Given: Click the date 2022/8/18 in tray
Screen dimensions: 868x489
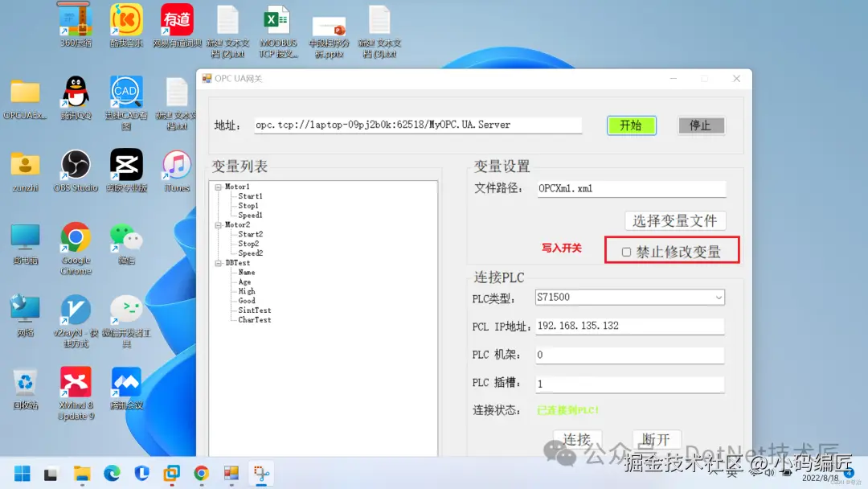Looking at the screenshot, I should point(820,479).
